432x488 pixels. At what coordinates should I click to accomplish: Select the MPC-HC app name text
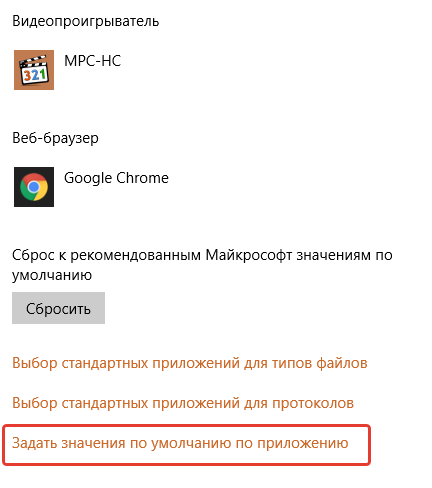click(x=93, y=61)
